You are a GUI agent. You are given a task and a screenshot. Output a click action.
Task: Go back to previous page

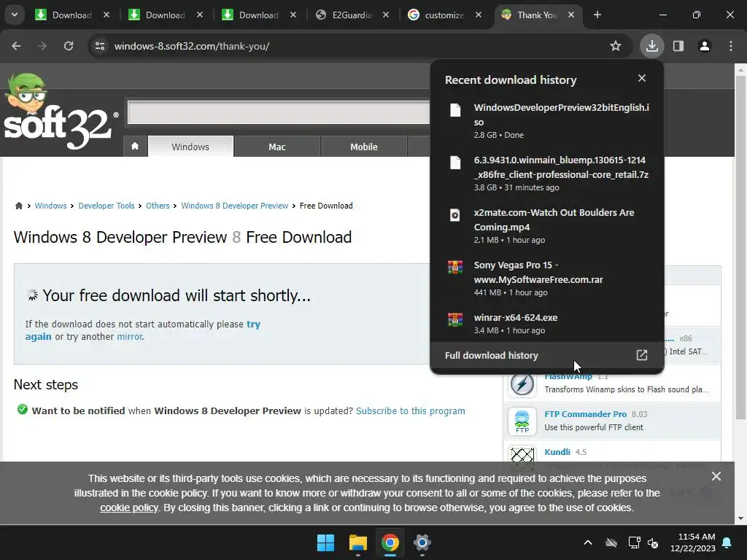pos(16,46)
